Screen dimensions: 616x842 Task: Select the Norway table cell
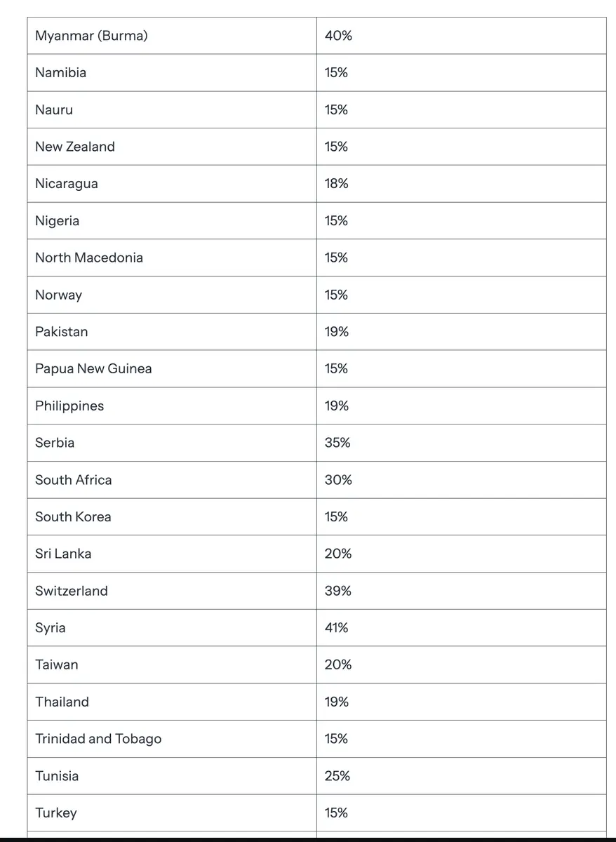[172, 295]
